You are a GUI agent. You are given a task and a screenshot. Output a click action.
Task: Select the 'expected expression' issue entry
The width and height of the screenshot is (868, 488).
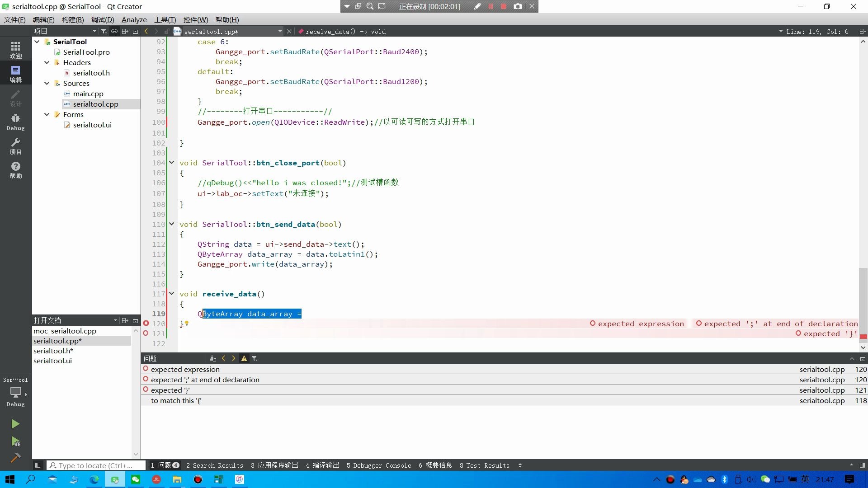tap(185, 369)
